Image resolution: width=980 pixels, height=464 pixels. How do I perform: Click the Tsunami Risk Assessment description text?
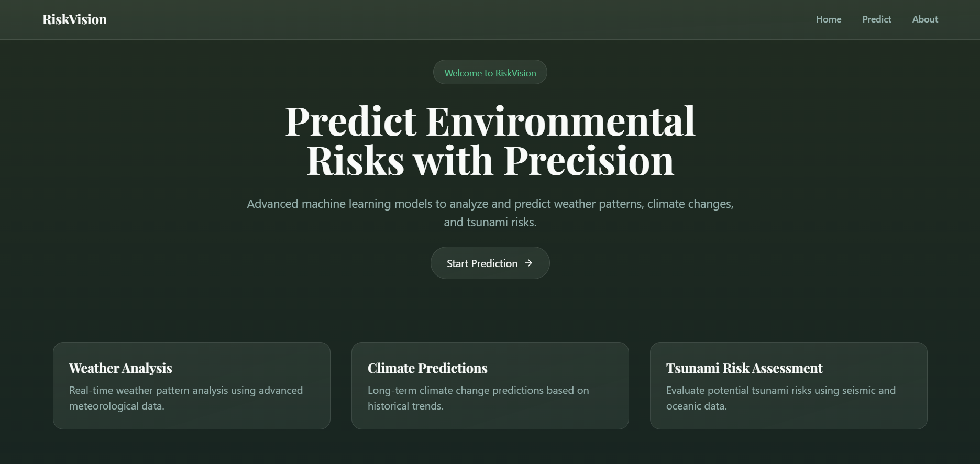[781, 397]
